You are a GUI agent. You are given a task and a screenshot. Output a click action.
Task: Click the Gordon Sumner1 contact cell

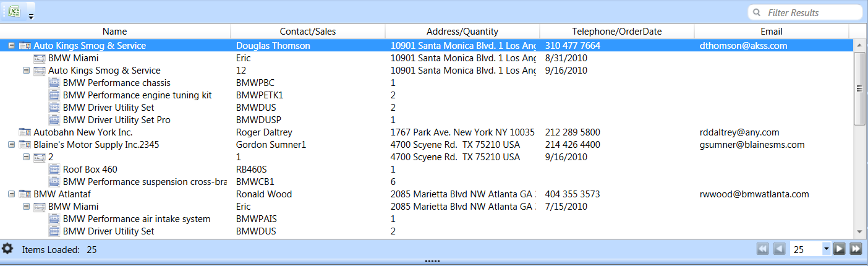point(271,145)
